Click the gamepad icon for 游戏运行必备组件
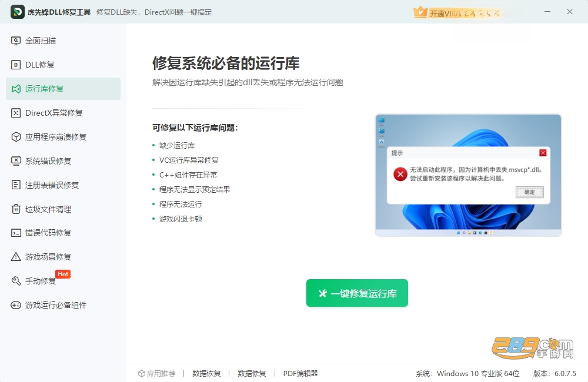The width and height of the screenshot is (588, 382). point(16,305)
